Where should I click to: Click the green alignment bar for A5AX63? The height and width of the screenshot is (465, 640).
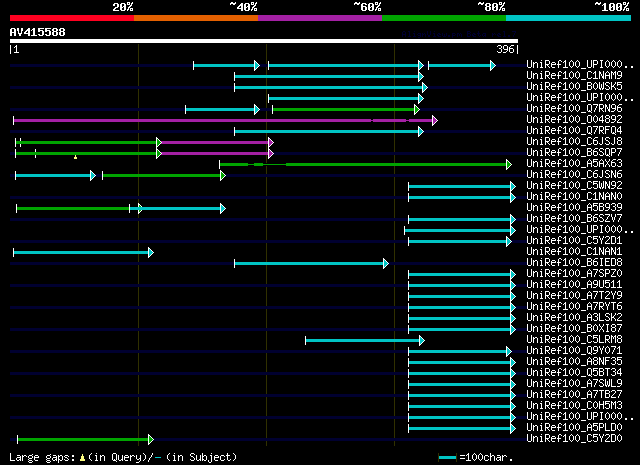pos(365,165)
